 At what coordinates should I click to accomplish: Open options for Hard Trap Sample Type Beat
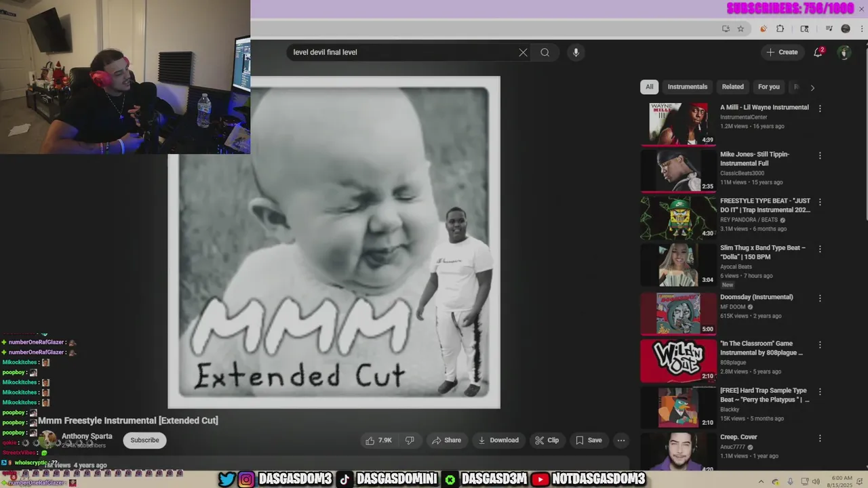820,391
